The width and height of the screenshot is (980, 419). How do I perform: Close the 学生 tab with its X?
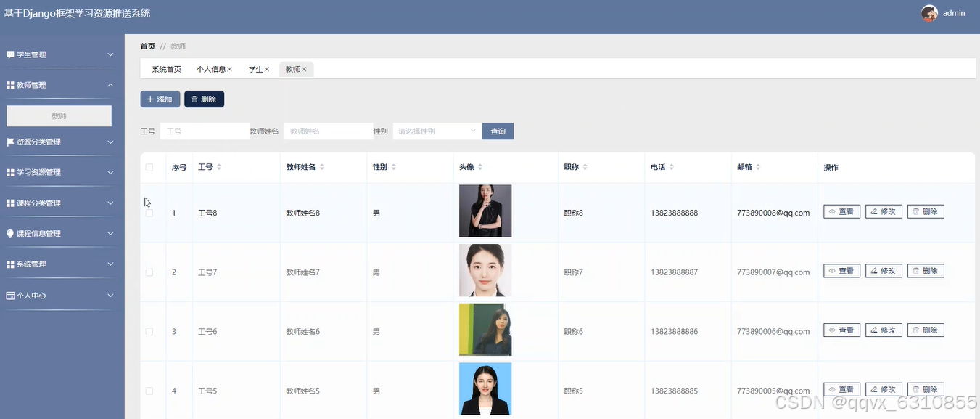(267, 70)
